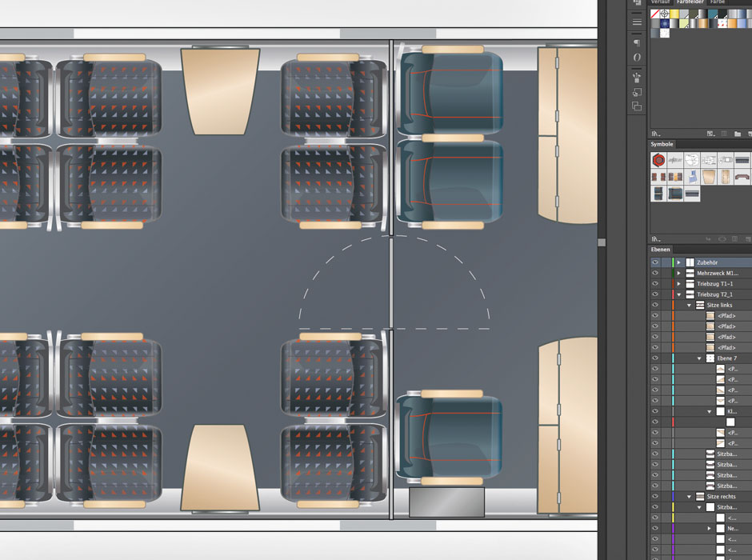The height and width of the screenshot is (560, 752).
Task: Select the teal blue swatch
Action: [713, 14]
